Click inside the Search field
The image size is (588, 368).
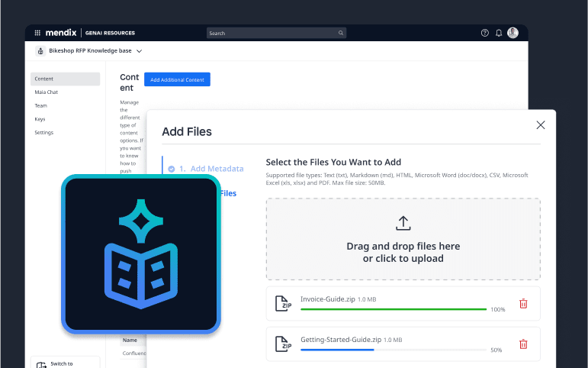(276, 33)
